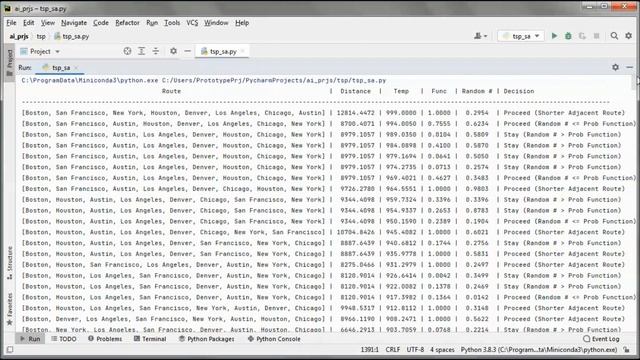Click the Decision column header text
The width and height of the screenshot is (640, 360).
pos(519,91)
